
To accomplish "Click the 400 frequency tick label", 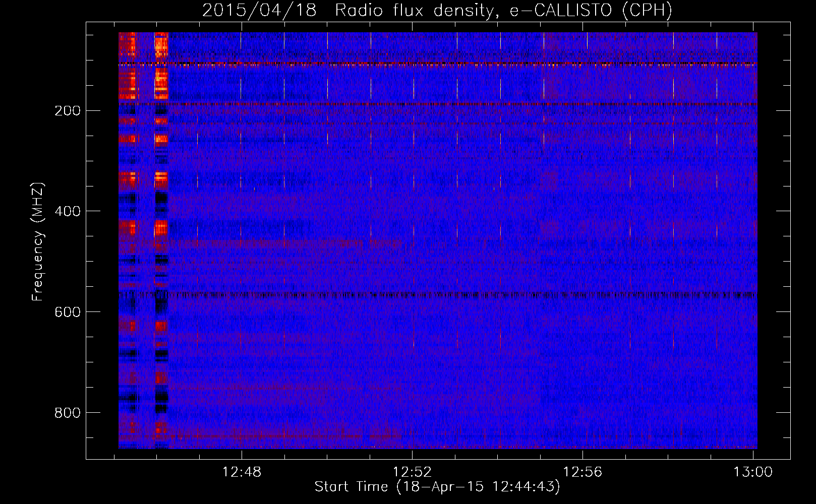I will click(x=67, y=211).
